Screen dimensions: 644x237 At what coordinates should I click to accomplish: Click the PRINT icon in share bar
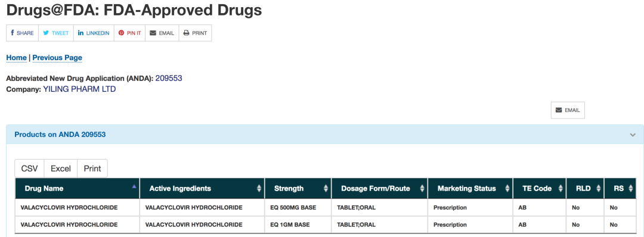tap(195, 33)
